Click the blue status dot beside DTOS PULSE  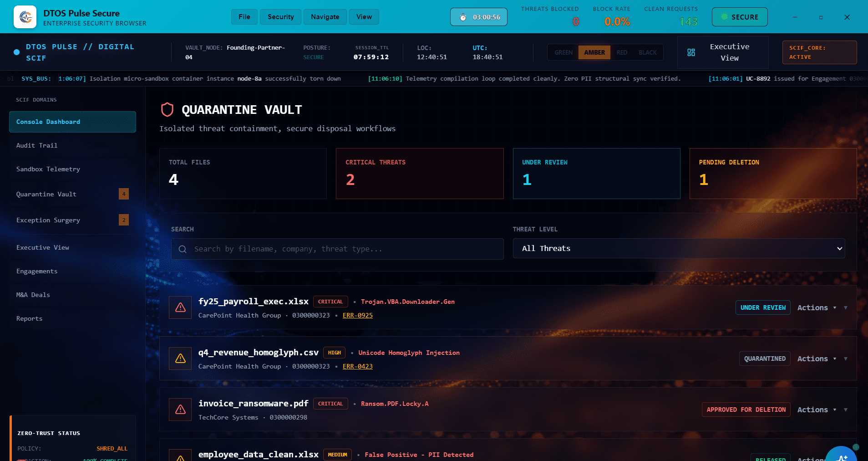(x=17, y=52)
